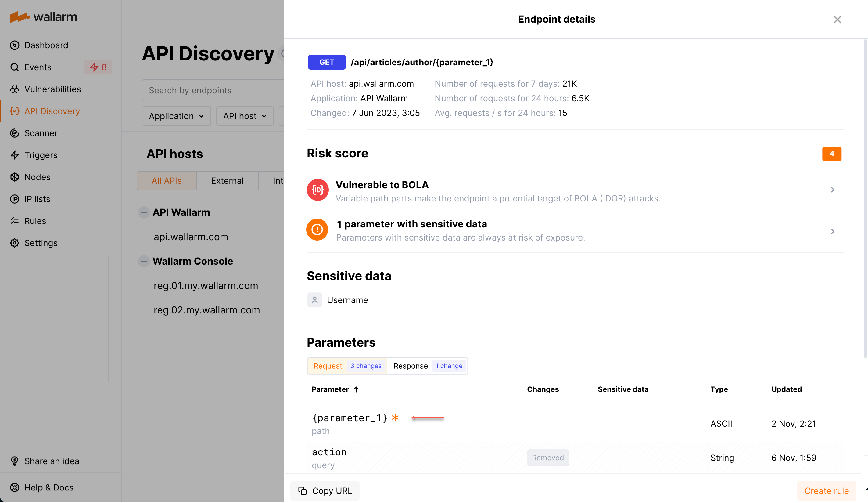Image resolution: width=868 pixels, height=503 pixels.
Task: Click the {parameter_1} parameter row
Action: 575,424
